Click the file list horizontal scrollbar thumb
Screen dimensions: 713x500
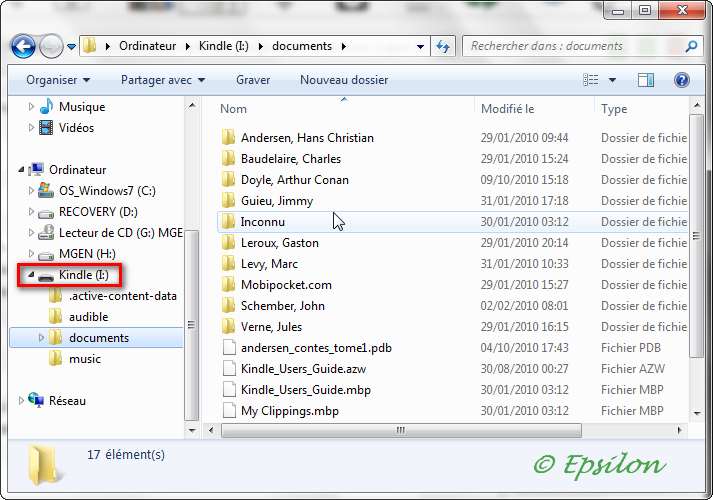(x=401, y=430)
